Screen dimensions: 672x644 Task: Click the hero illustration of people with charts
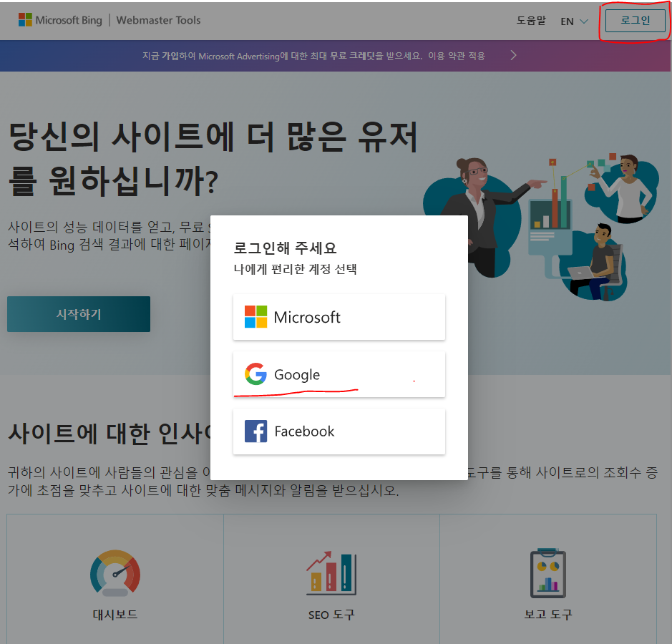(541, 227)
